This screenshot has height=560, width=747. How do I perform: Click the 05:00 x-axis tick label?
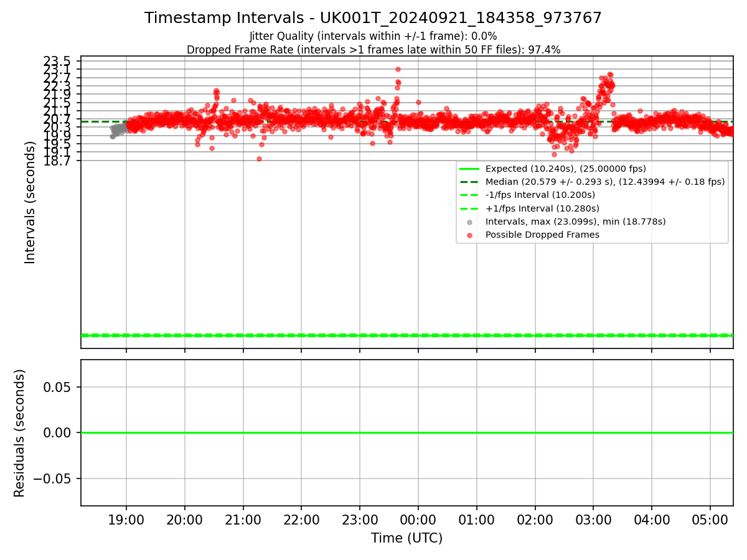(x=710, y=519)
